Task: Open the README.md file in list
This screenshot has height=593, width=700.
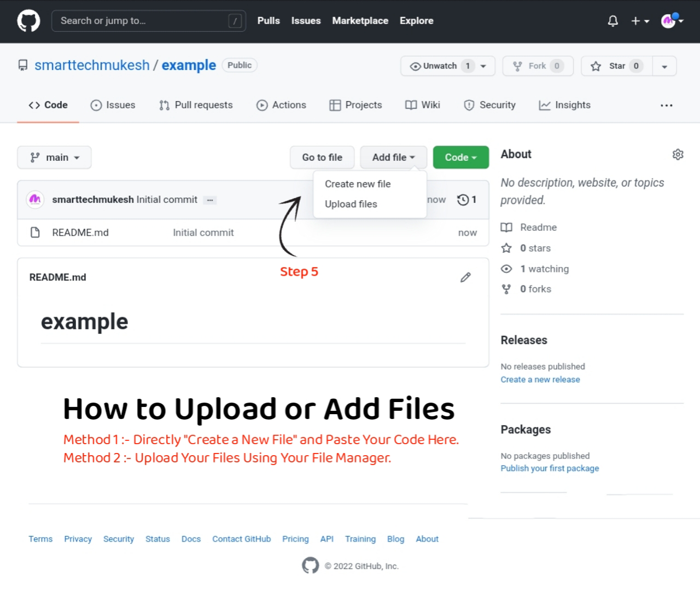Action: coord(80,232)
